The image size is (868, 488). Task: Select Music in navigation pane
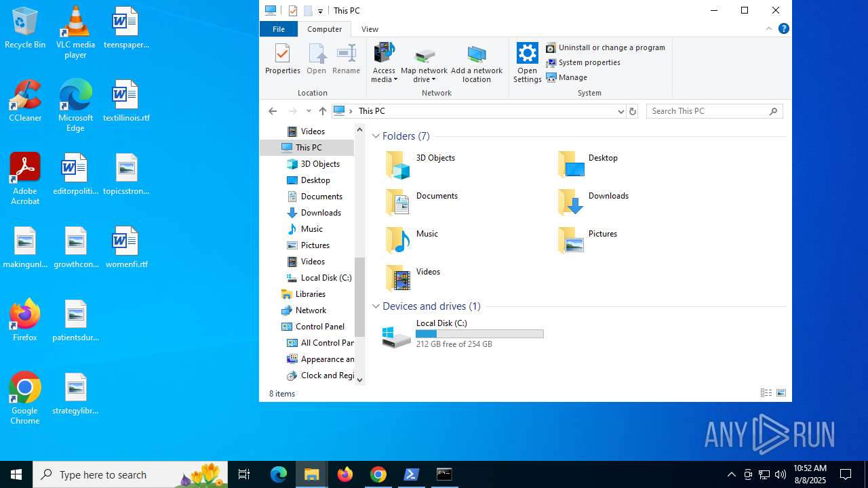click(x=305, y=229)
